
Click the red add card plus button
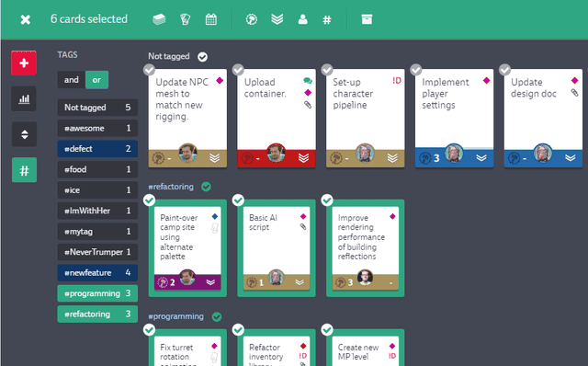24,63
